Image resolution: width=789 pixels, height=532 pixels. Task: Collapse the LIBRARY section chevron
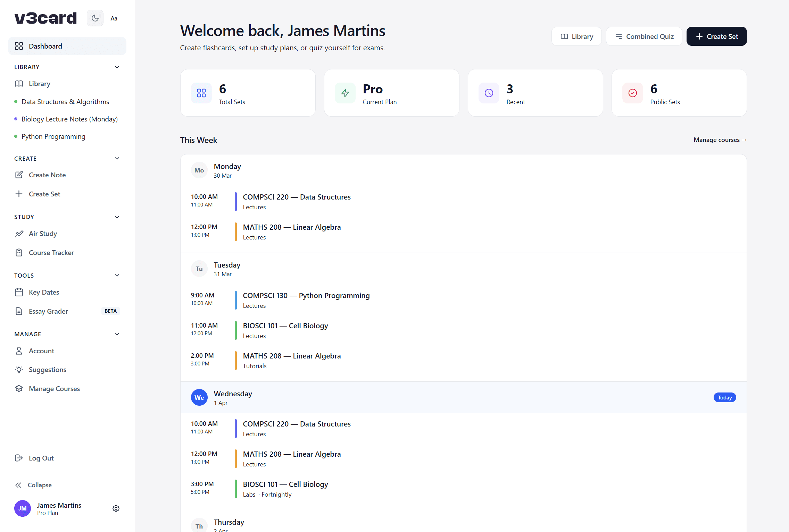[x=117, y=67]
